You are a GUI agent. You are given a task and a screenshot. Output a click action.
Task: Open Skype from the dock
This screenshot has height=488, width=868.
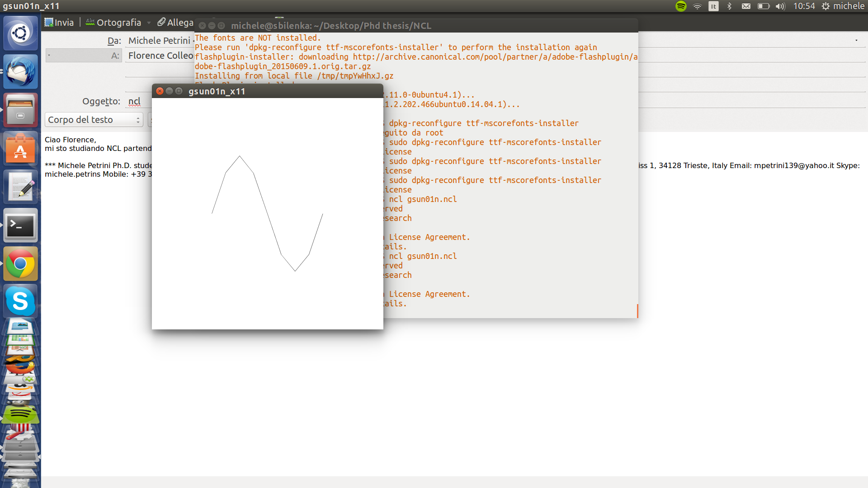pyautogui.click(x=20, y=301)
